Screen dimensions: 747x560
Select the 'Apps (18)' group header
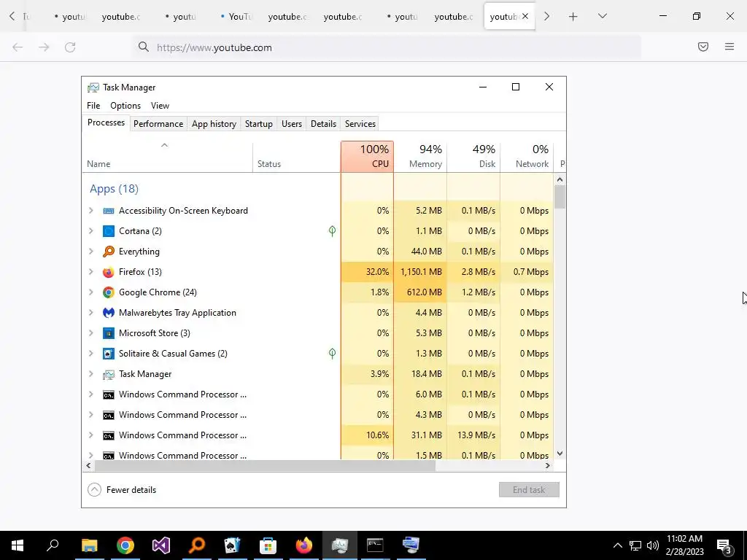tap(115, 189)
